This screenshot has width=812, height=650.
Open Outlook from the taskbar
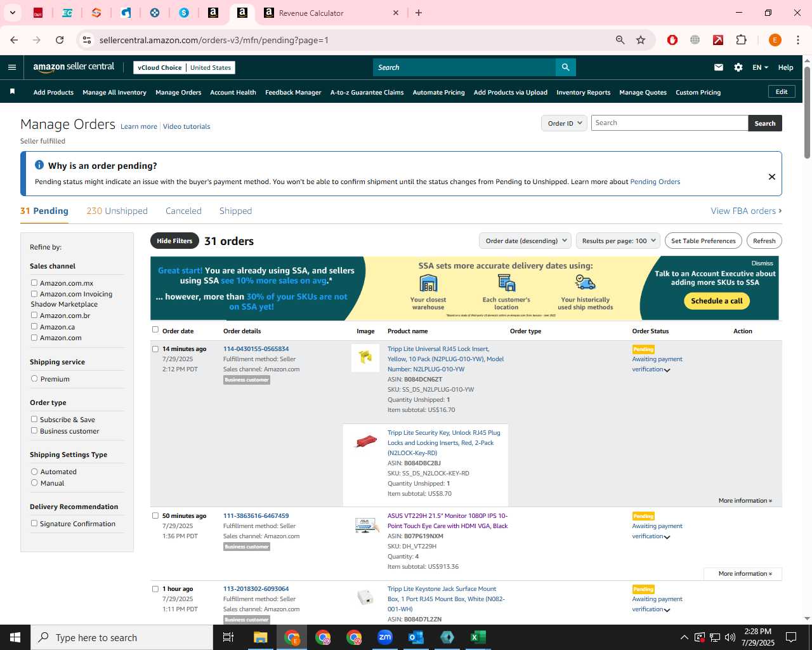[416, 637]
